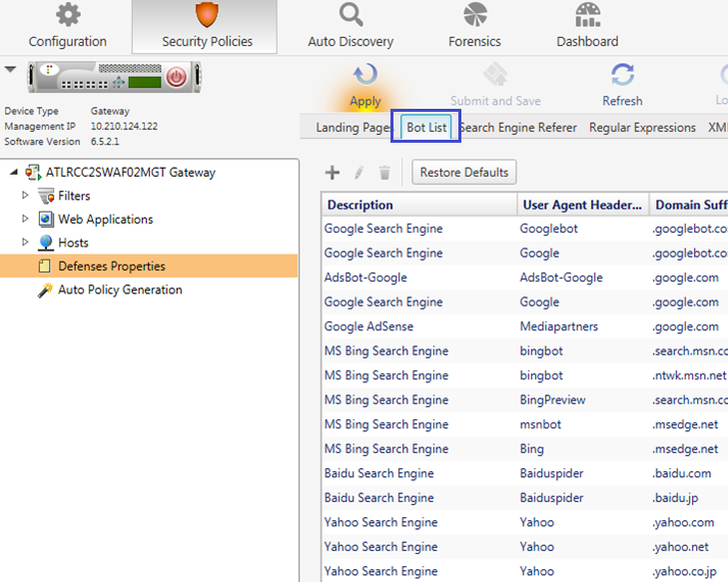Select the Google AdSense row

coord(524,326)
